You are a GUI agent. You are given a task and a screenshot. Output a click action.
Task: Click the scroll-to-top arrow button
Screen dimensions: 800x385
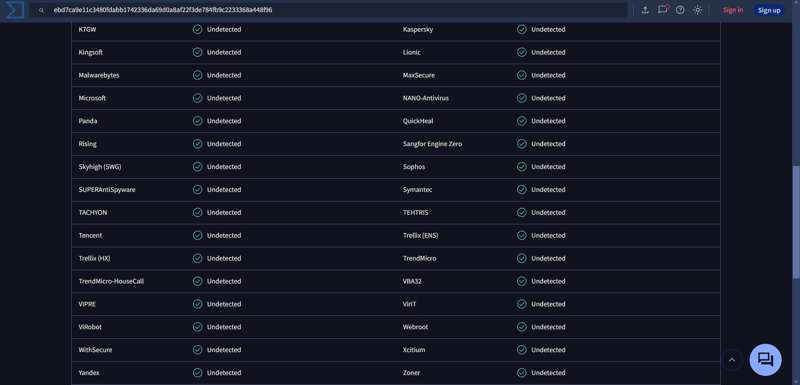tap(732, 360)
